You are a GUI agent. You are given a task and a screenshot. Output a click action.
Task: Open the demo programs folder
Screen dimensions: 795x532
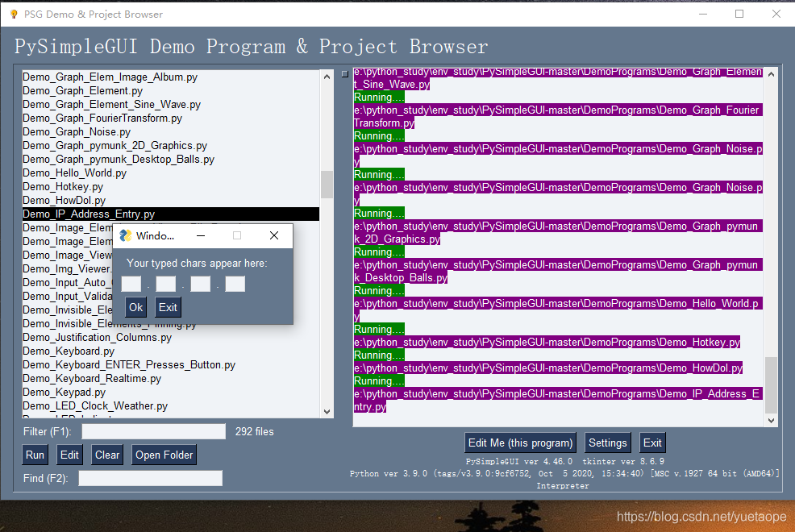point(164,455)
